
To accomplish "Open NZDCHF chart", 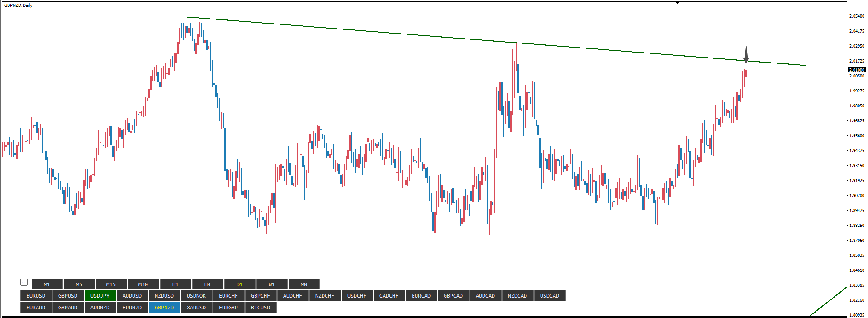I will coord(325,296).
